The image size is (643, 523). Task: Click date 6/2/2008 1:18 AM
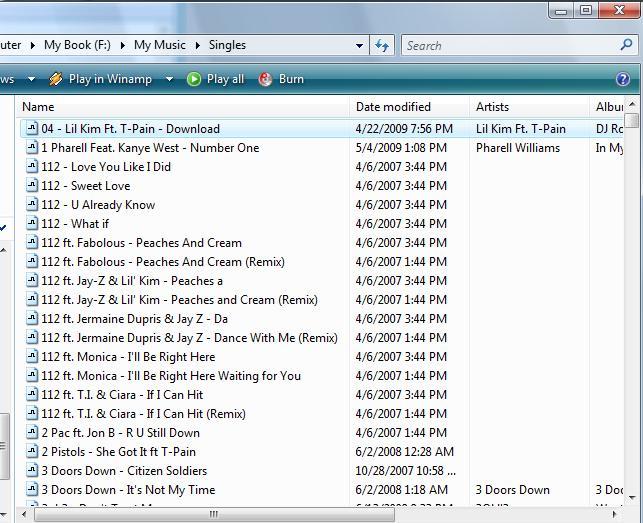coord(401,489)
